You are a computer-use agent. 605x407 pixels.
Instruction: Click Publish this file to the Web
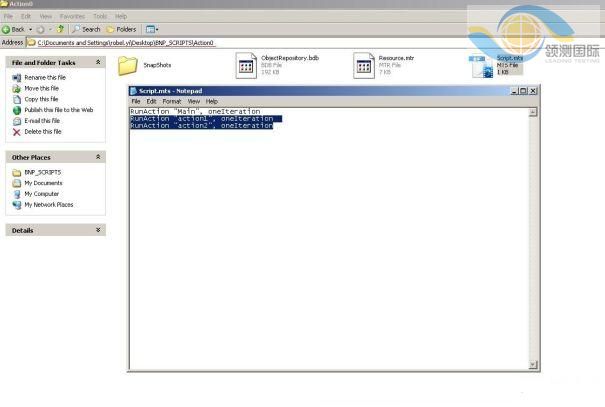(59, 110)
